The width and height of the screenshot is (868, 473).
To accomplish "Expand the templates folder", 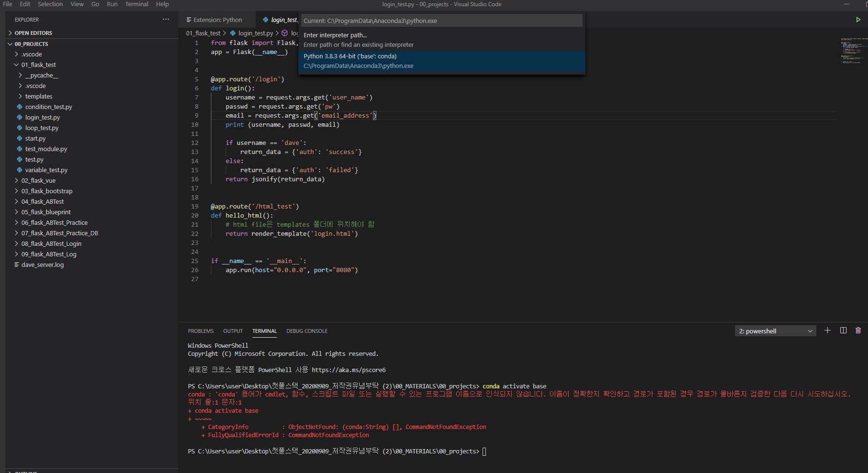I will 39,96.
